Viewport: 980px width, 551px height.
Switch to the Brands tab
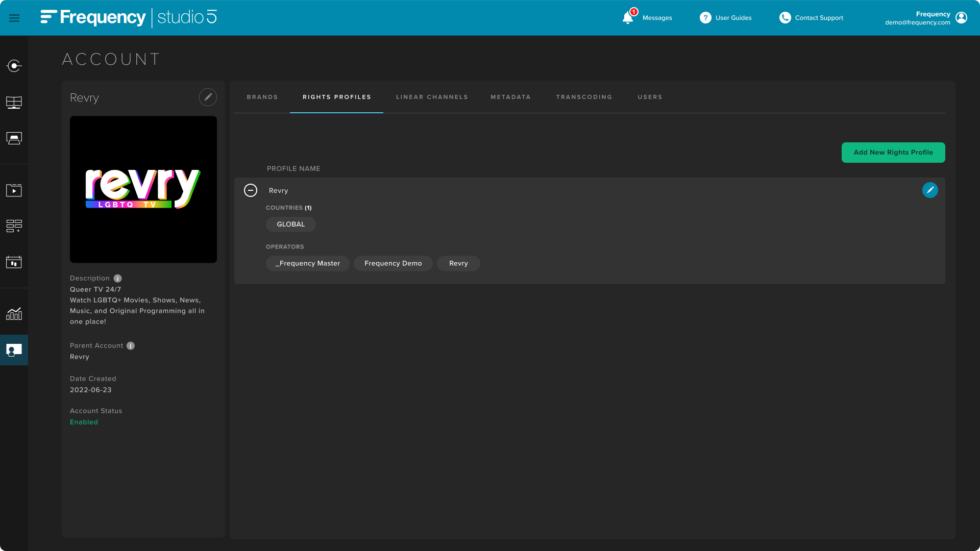click(x=262, y=97)
